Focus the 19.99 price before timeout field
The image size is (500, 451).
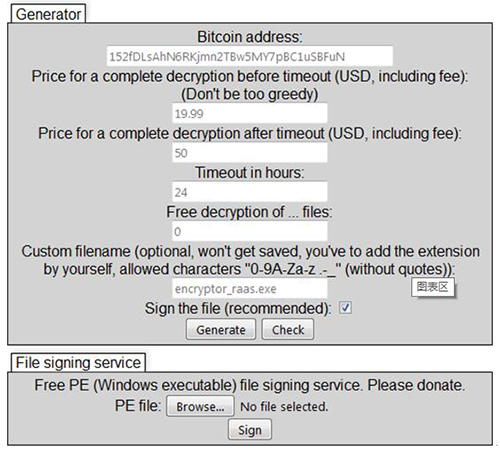[x=249, y=113]
